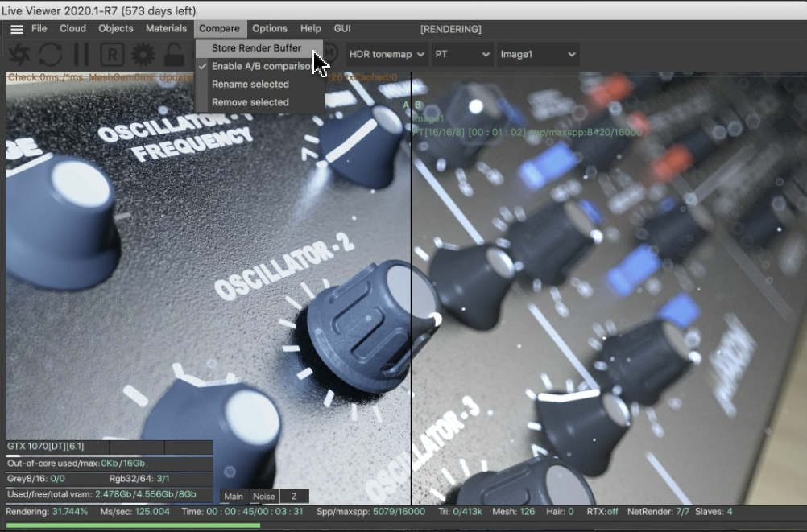This screenshot has width=807, height=532.
Task: Choose Store Render Buffer
Action: [259, 48]
